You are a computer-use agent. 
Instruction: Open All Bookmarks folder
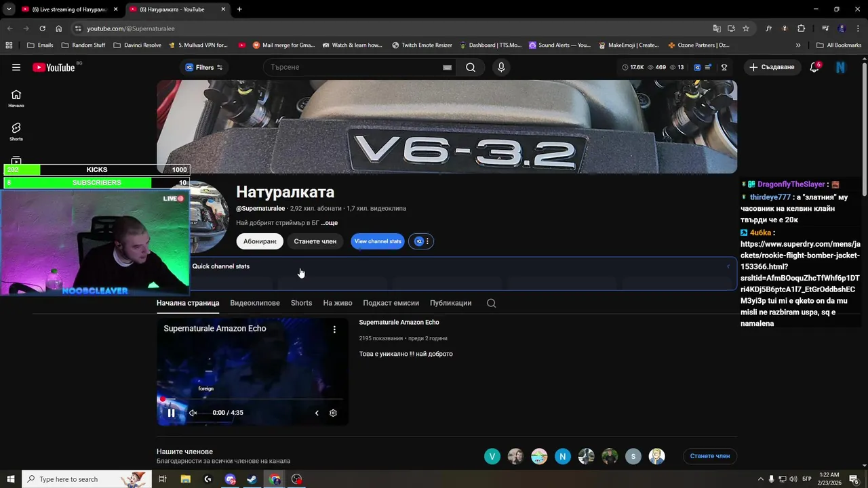click(839, 45)
